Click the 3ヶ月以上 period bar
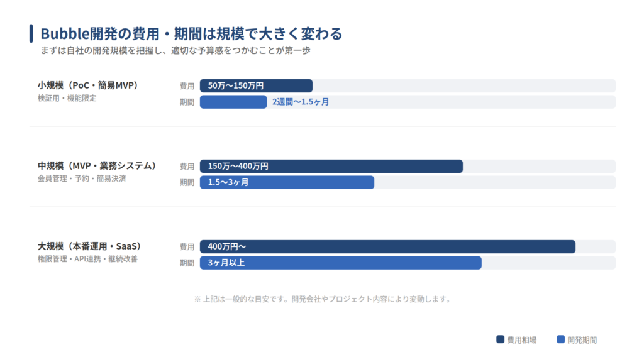The image size is (644, 362). coord(340,263)
